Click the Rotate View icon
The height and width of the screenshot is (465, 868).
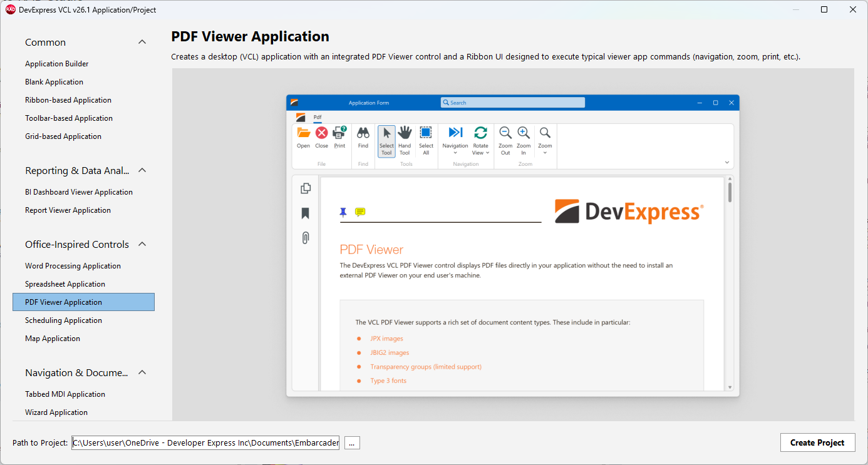point(480,133)
